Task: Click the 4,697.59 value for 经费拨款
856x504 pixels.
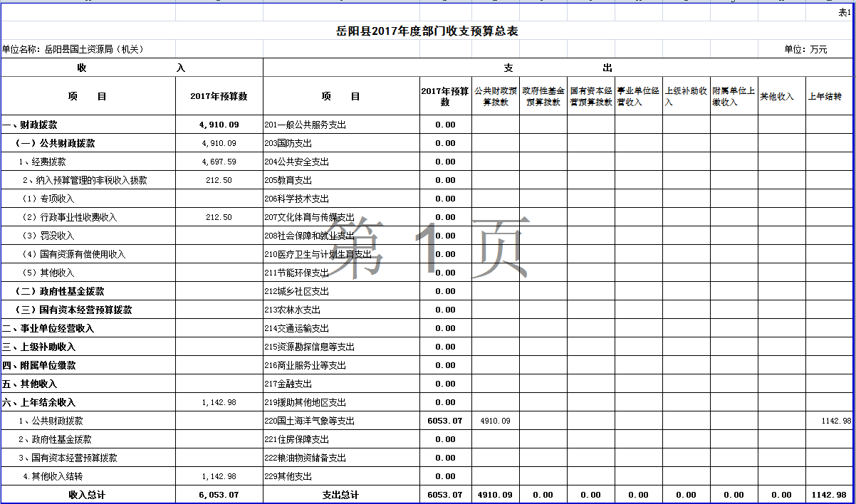Action: [219, 162]
